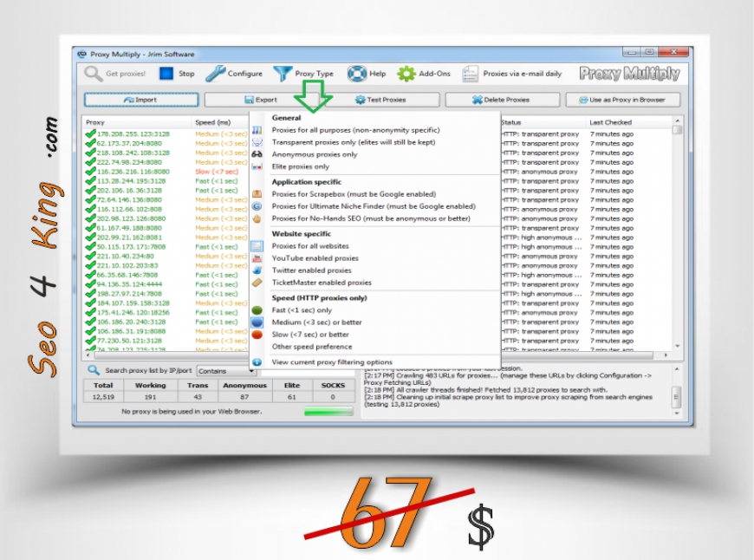Click YouTube icon in menu

(x=257, y=258)
